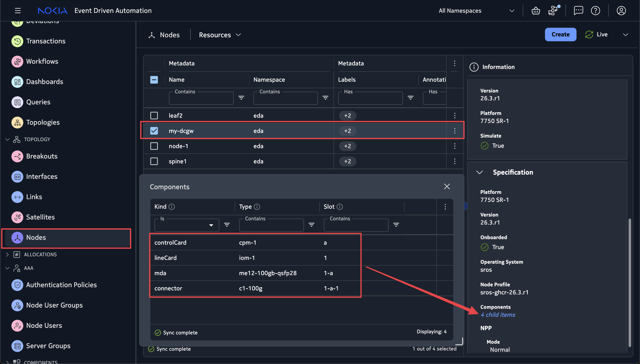This screenshot has height=364, width=640.
Task: Open Queries in sidebar
Action: [38, 102]
